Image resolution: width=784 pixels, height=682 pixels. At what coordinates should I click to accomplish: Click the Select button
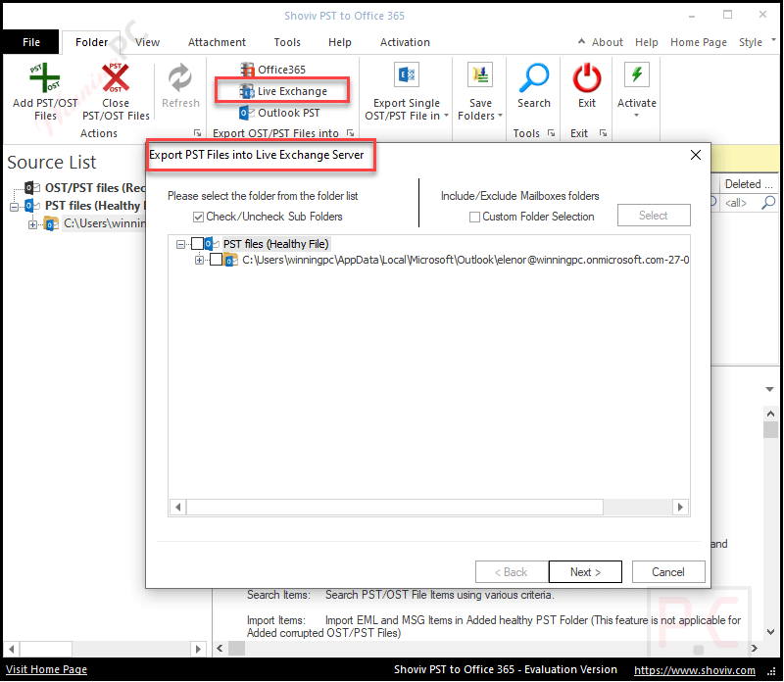tap(653, 216)
